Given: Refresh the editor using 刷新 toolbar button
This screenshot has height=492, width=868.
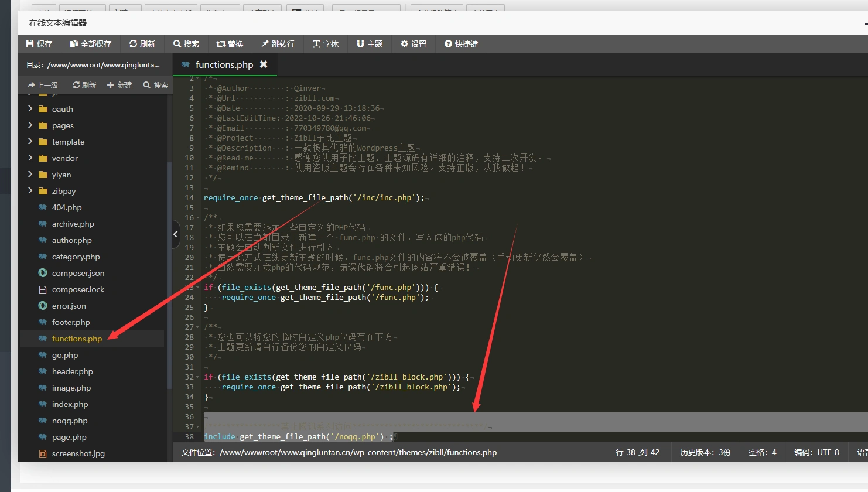Looking at the screenshot, I should (x=142, y=44).
